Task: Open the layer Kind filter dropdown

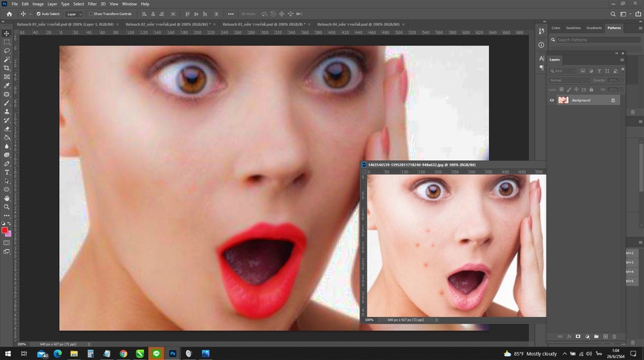Action: (563, 71)
